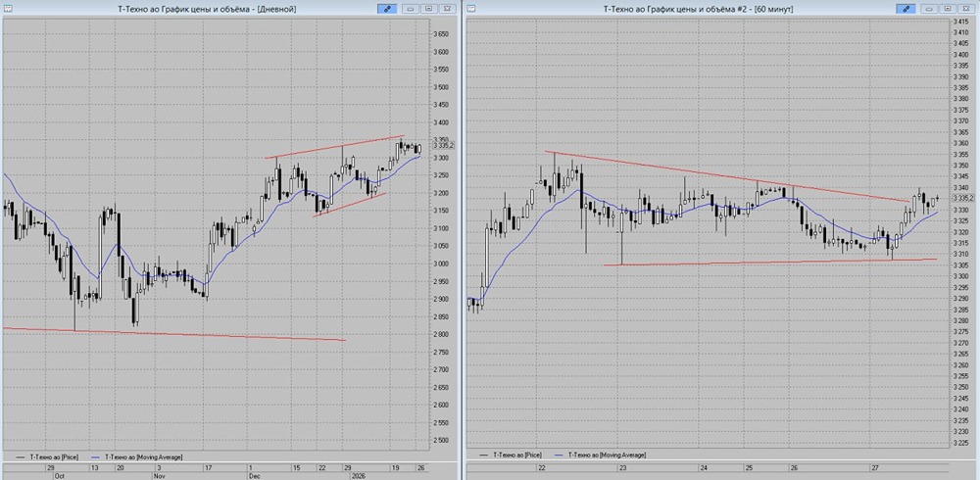Click the #2 60 минут chart title text
The image size is (980, 480).
click(698, 10)
